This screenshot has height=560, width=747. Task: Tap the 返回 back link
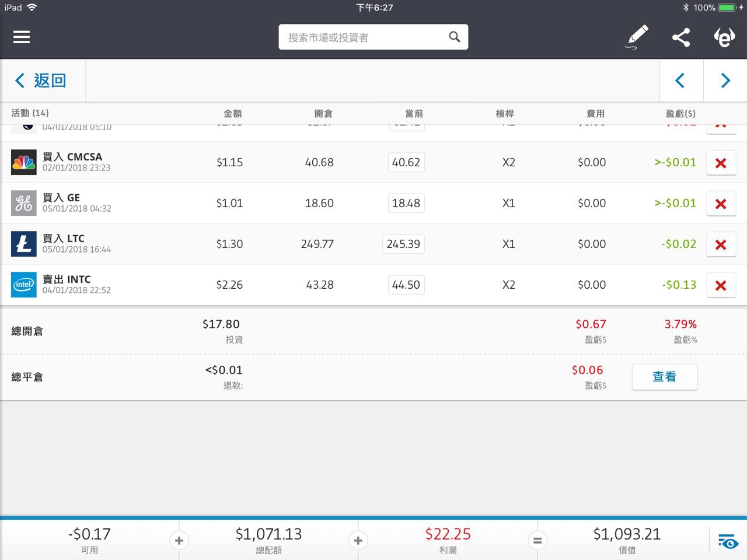click(41, 80)
